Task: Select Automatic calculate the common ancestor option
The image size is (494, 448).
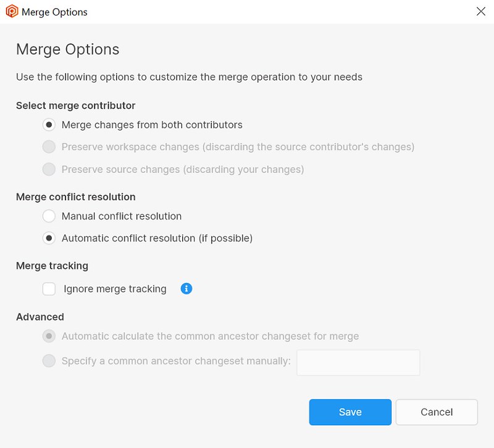Action: [49, 336]
